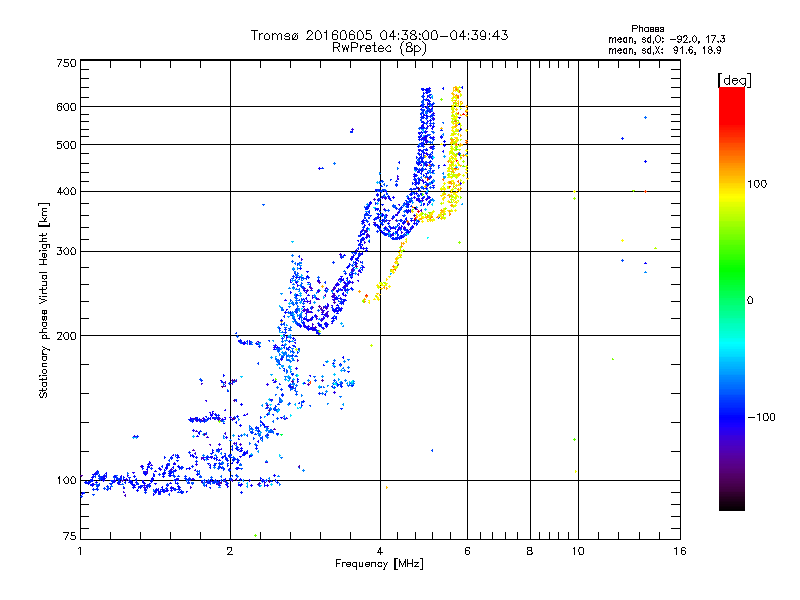
Task: Click the vertical phase color bar
Action: point(732,299)
